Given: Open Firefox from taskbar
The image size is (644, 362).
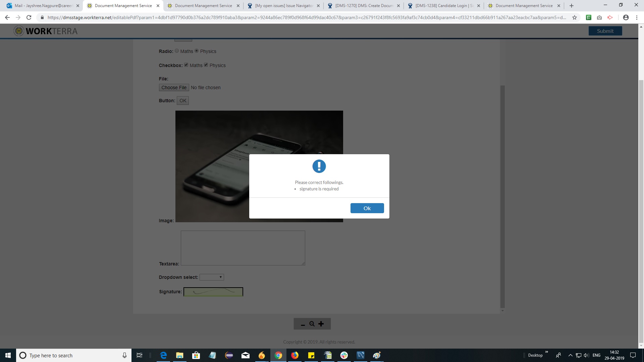Looking at the screenshot, I should coord(295,355).
